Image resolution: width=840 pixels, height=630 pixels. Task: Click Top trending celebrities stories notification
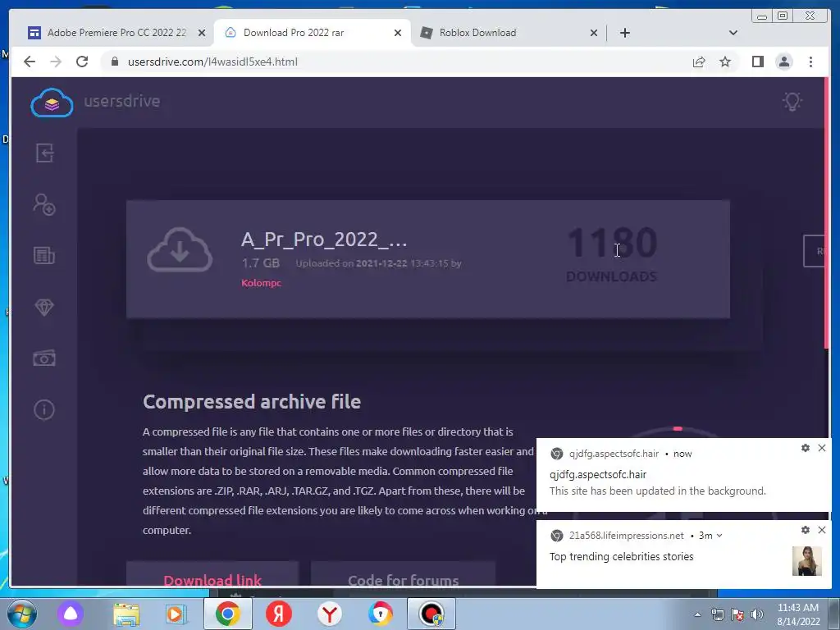[622, 557]
